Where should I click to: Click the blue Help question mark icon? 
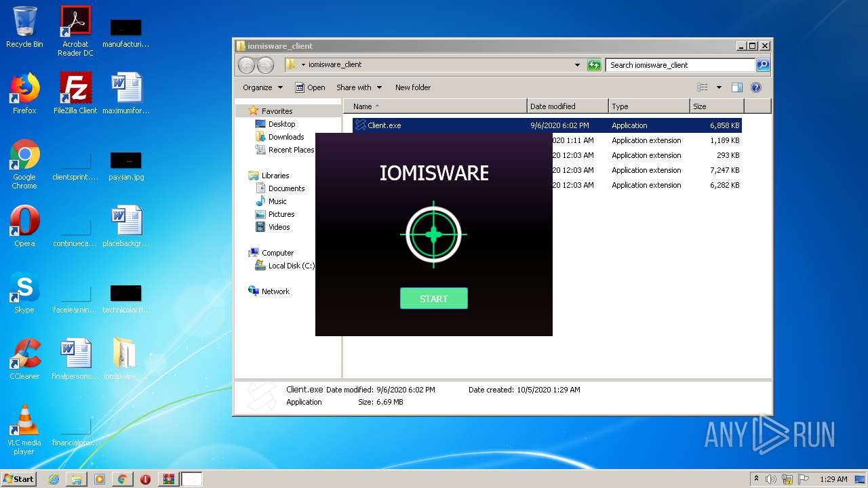click(756, 87)
